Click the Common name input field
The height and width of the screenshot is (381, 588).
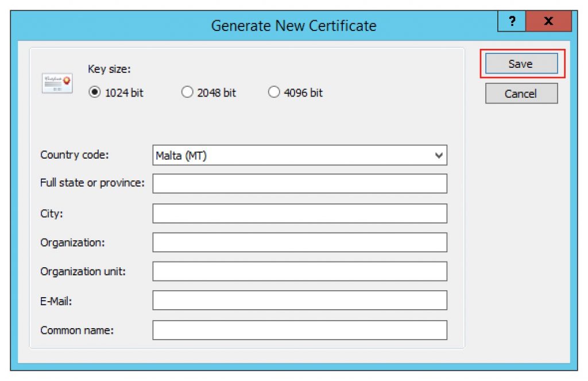(x=299, y=330)
